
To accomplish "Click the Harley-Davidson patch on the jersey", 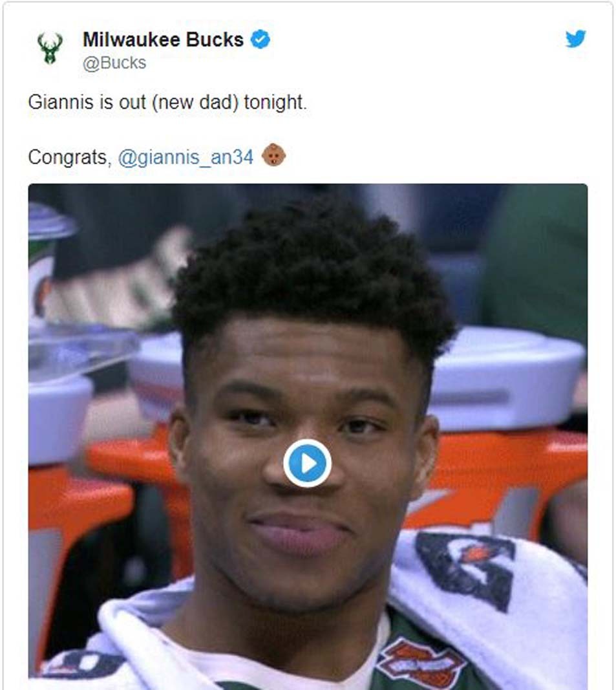I will click(x=421, y=663).
